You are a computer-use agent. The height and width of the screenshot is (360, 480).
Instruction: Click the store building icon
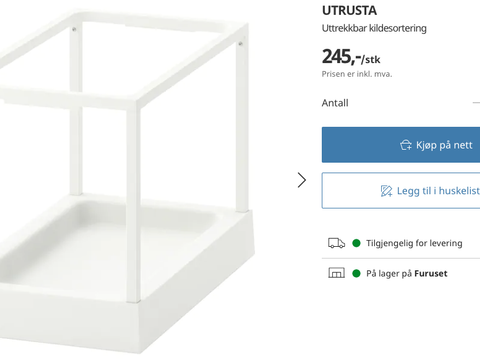pyautogui.click(x=336, y=273)
